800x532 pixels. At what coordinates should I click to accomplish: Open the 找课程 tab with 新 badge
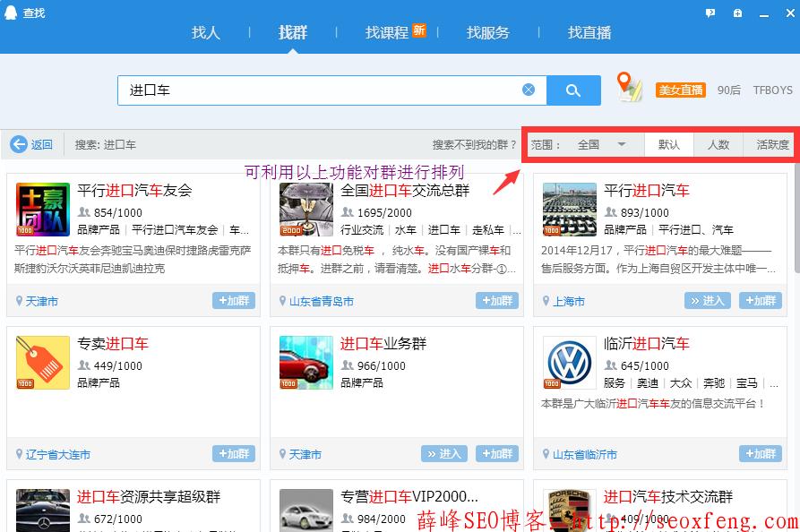click(x=389, y=32)
